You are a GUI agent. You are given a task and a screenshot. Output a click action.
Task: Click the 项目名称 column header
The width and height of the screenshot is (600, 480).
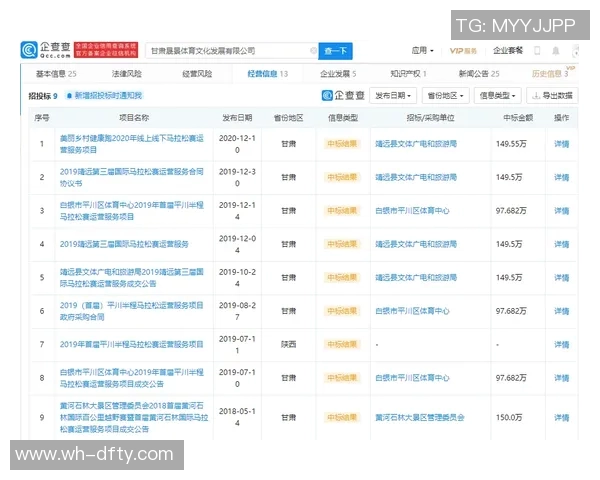134,118
